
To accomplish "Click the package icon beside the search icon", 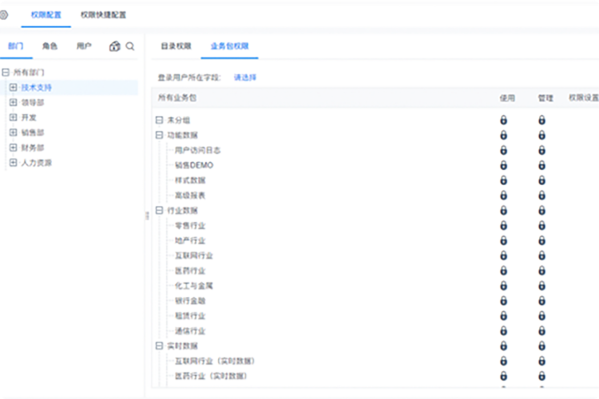I will [115, 46].
